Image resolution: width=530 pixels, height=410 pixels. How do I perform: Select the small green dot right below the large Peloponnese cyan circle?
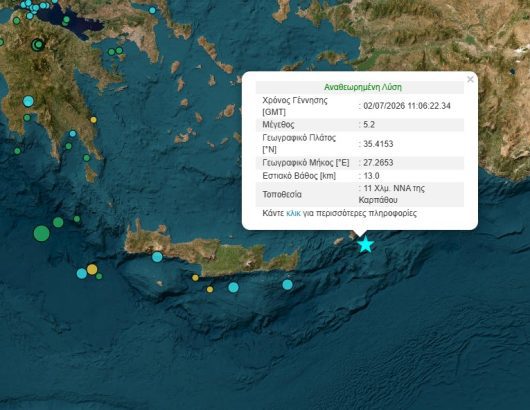[27, 118]
